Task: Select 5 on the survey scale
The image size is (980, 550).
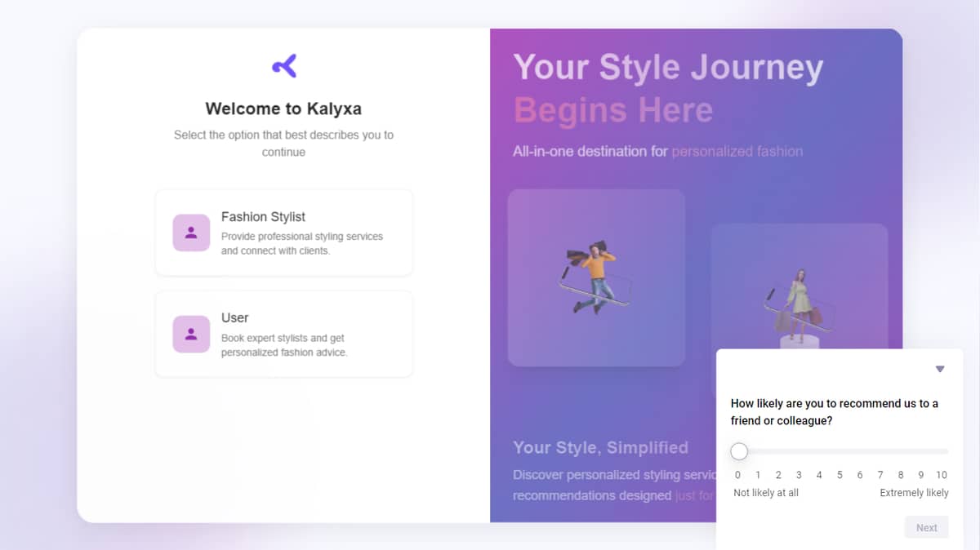Action: (840, 475)
